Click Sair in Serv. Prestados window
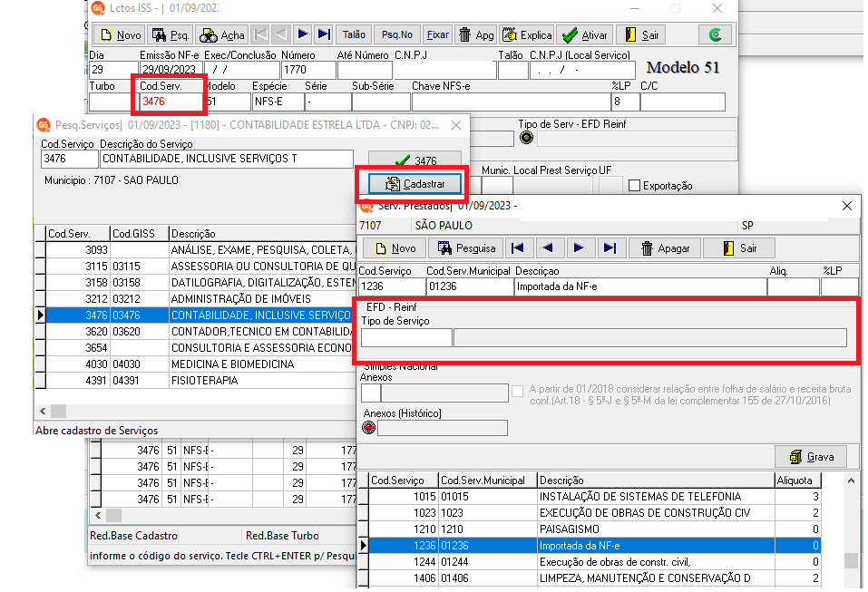This screenshot has width=868, height=592. tap(738, 248)
